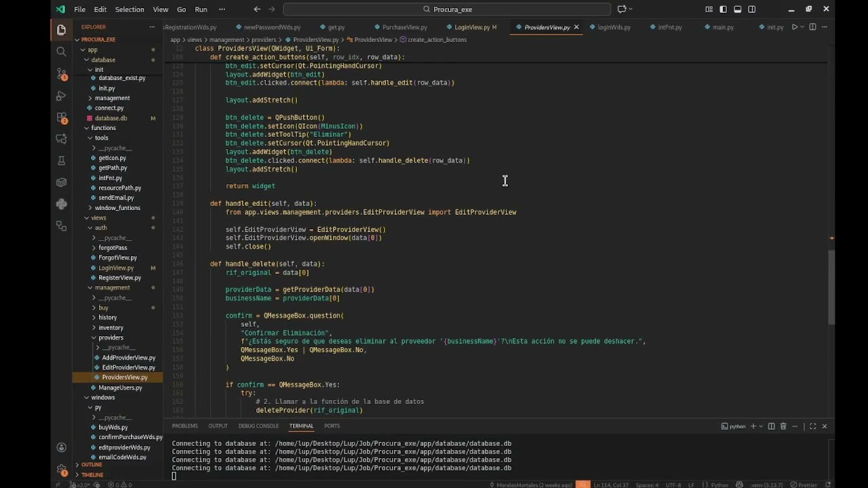
Task: Split the terminal panel
Action: tap(771, 426)
